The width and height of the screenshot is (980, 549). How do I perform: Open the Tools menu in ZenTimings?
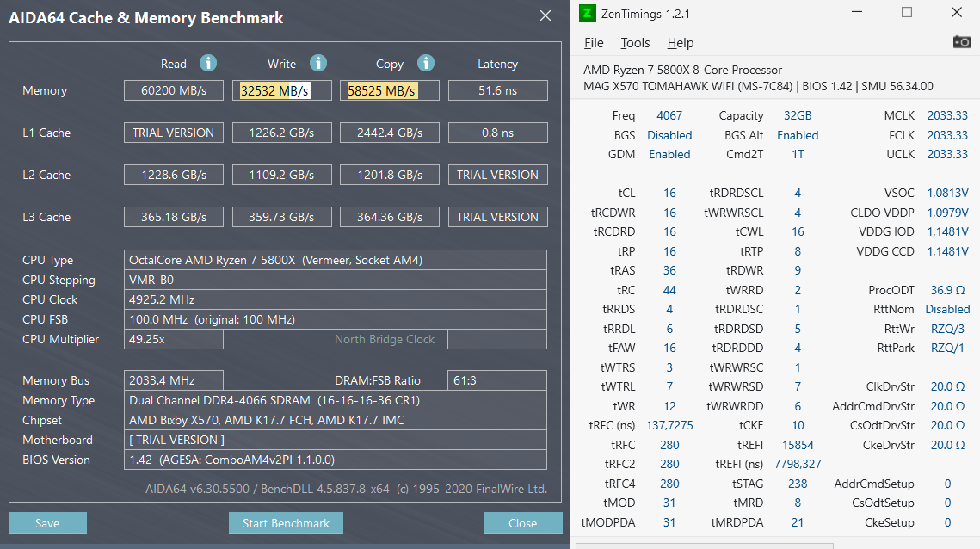pyautogui.click(x=635, y=42)
